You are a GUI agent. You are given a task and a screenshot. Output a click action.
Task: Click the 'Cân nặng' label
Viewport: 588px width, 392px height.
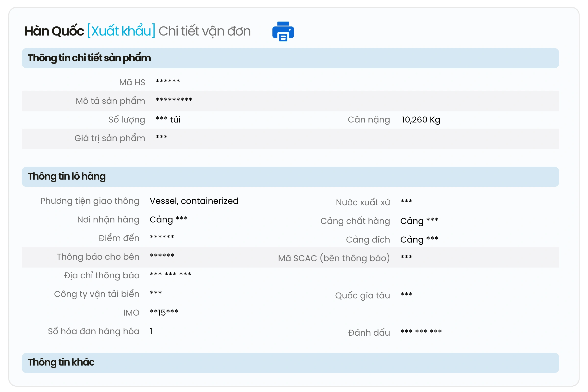369,120
